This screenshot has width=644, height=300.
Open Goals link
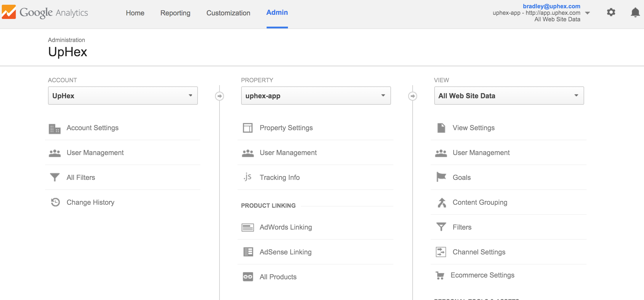462,178
